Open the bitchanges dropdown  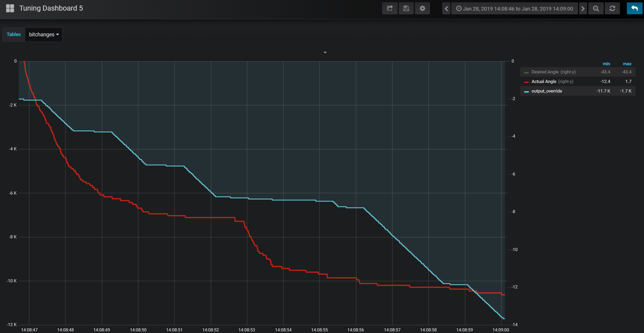[x=44, y=34]
